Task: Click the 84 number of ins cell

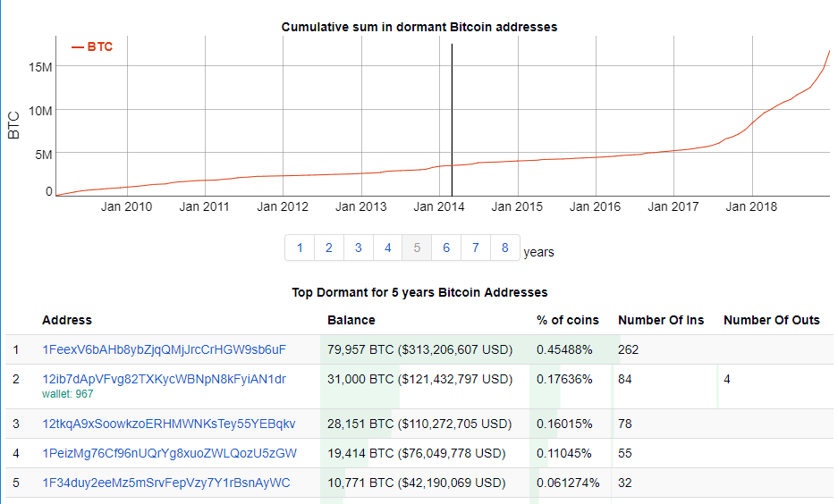Action: click(x=625, y=379)
